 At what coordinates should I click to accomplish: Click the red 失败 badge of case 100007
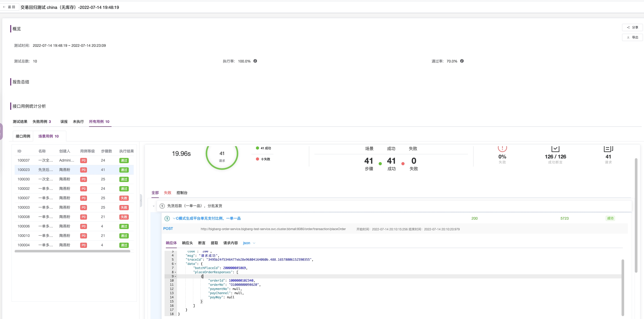click(124, 198)
